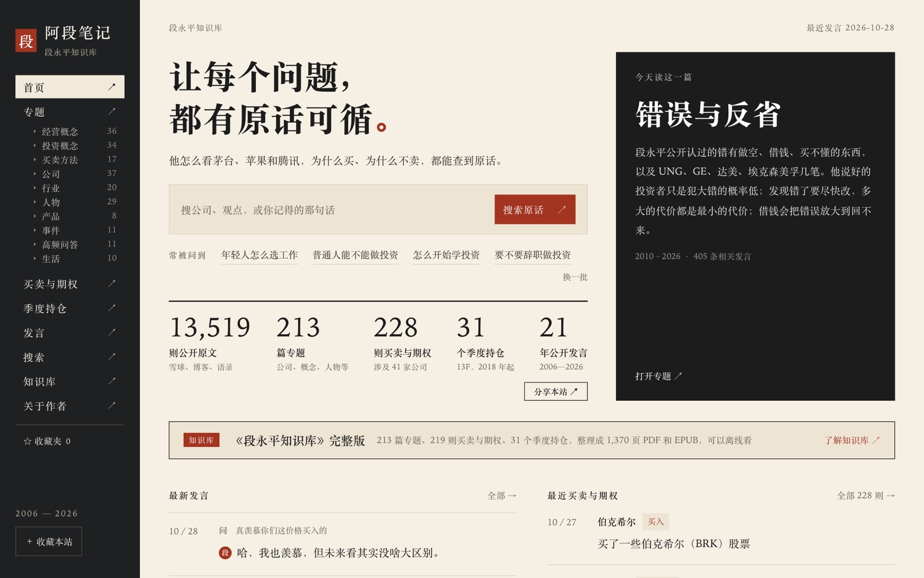Open the 错误与反省 featured title
This screenshot has height=578, width=924.
pos(708,114)
